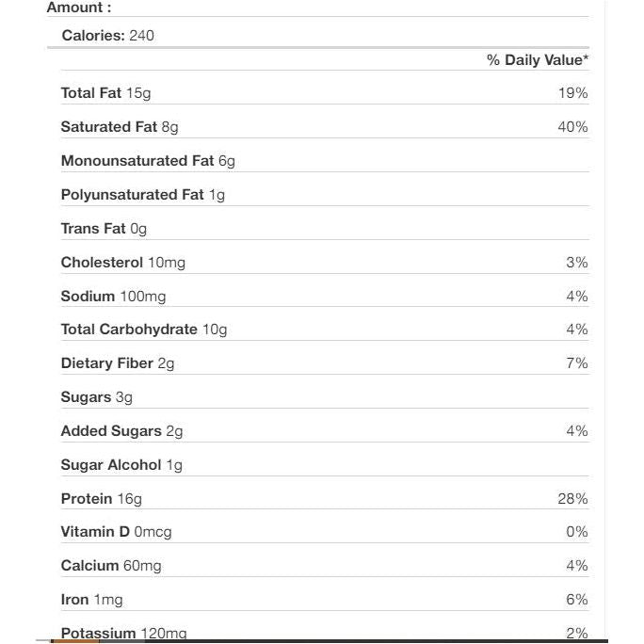Screen dimensions: 644x644
Task: Click the Vitamin D 0mcg label
Action: pyautogui.click(x=116, y=532)
